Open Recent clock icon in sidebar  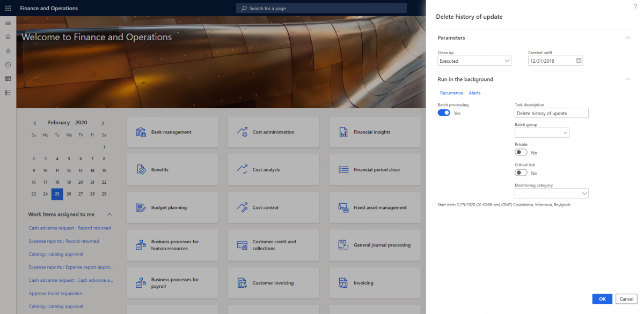(8, 65)
